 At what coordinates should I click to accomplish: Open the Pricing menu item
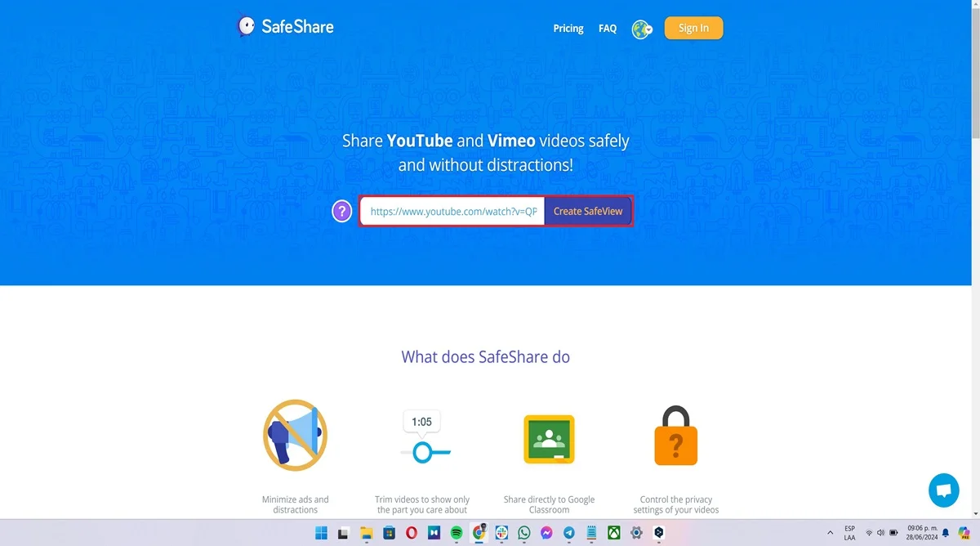coord(568,28)
